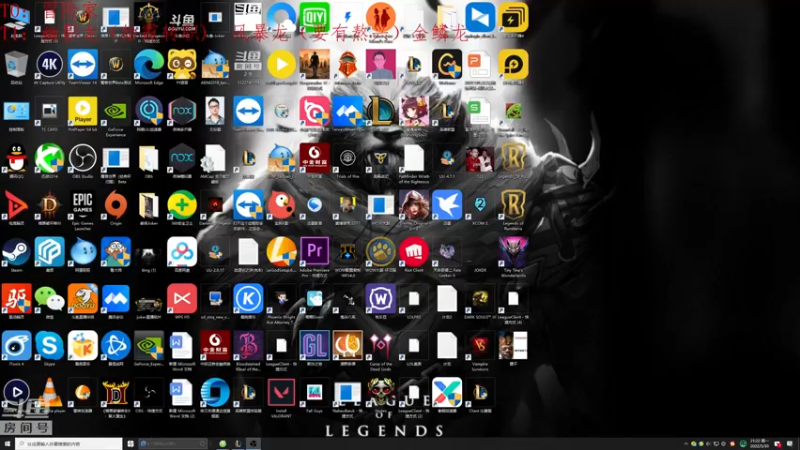Focus the taskbar search box

pos(68,444)
